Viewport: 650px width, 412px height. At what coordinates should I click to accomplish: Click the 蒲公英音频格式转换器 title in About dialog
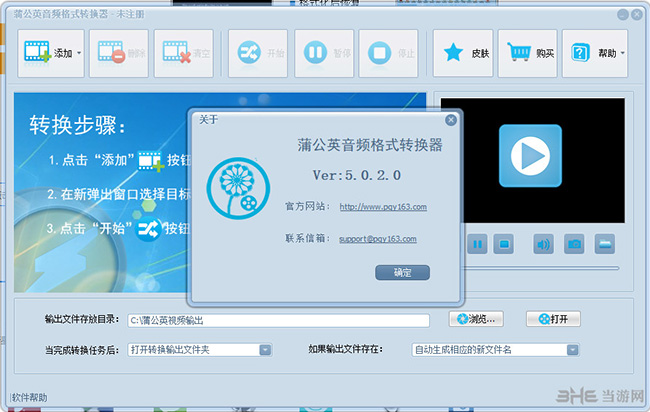click(370, 145)
